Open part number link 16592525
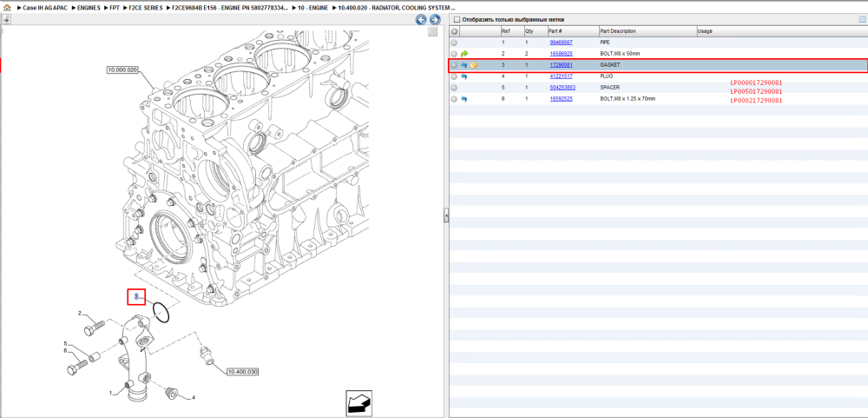This screenshot has width=868, height=418. [x=561, y=99]
